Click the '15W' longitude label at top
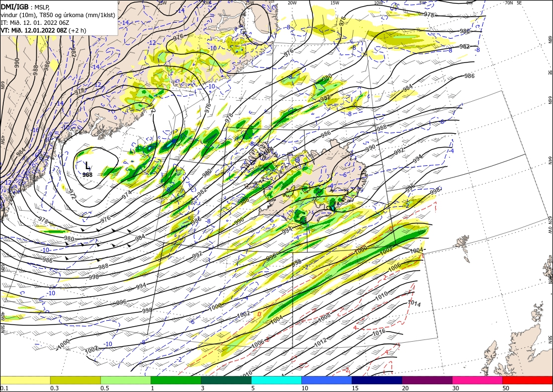553x392 pixels. pyautogui.click(x=335, y=3)
